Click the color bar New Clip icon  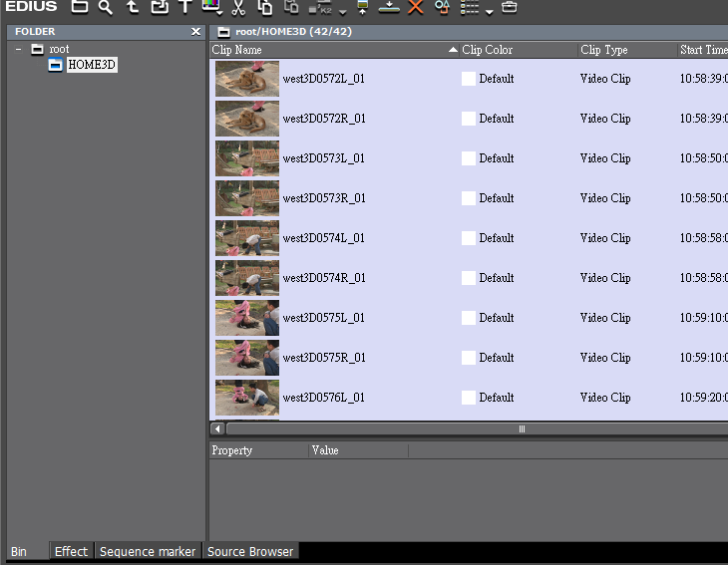(x=211, y=6)
